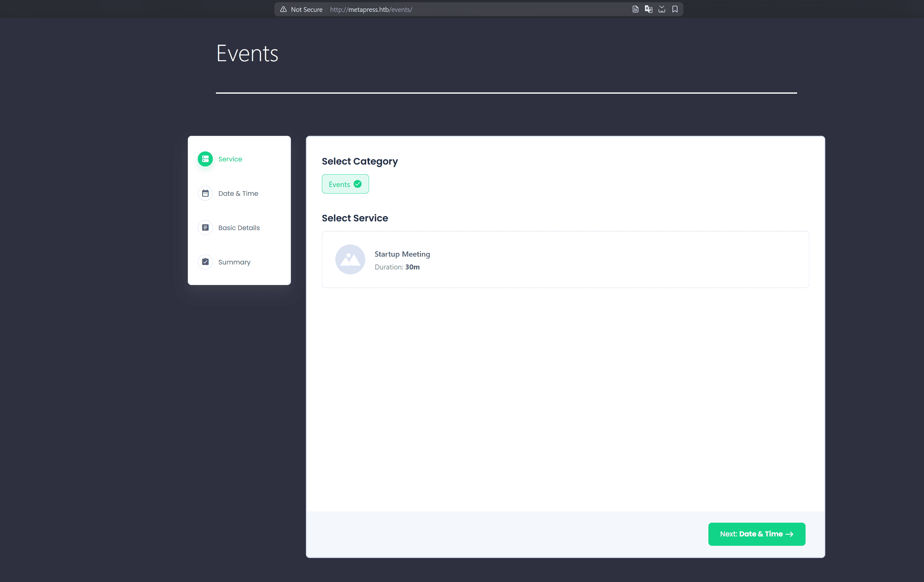Click the warning triangle next to Not Secure
Image resolution: width=924 pixels, height=582 pixels.
283,9
